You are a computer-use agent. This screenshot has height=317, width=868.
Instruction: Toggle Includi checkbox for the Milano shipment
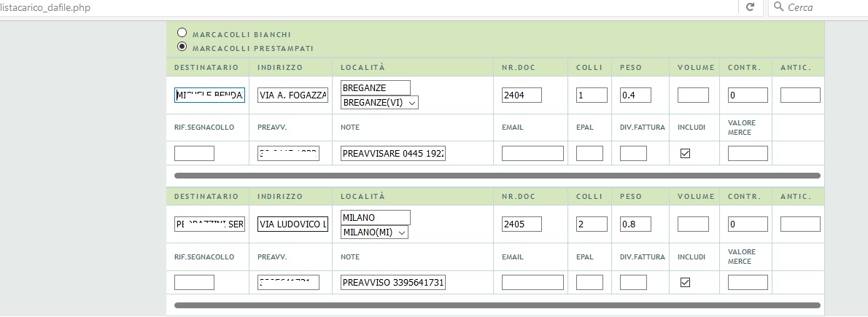point(685,282)
